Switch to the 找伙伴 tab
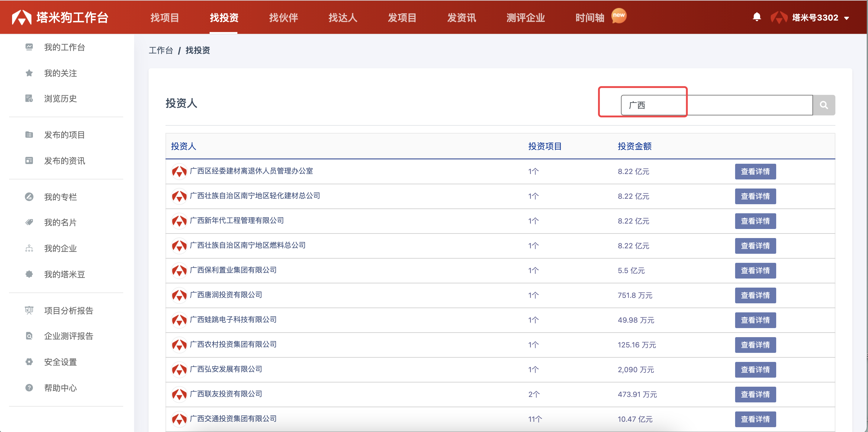Image resolution: width=868 pixels, height=432 pixels. [x=283, y=18]
